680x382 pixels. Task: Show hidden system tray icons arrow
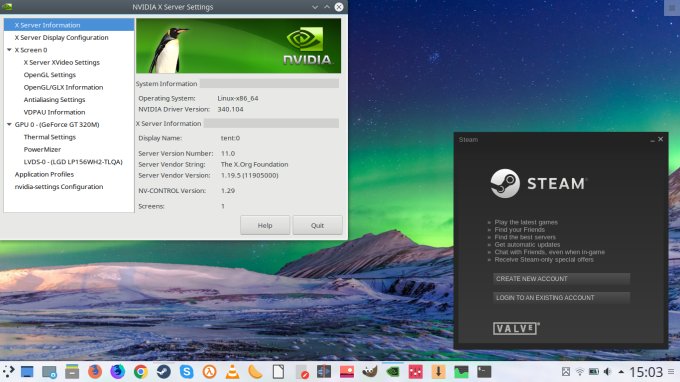click(x=621, y=372)
